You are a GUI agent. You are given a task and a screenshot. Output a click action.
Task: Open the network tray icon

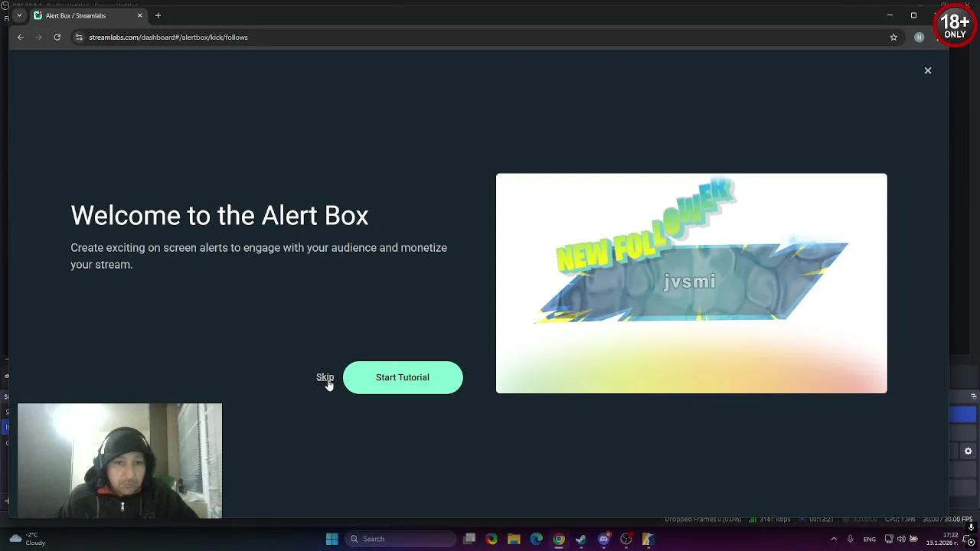(x=889, y=539)
